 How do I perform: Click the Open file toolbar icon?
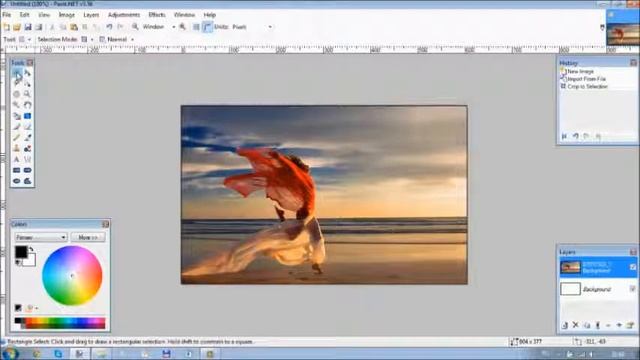click(x=17, y=27)
